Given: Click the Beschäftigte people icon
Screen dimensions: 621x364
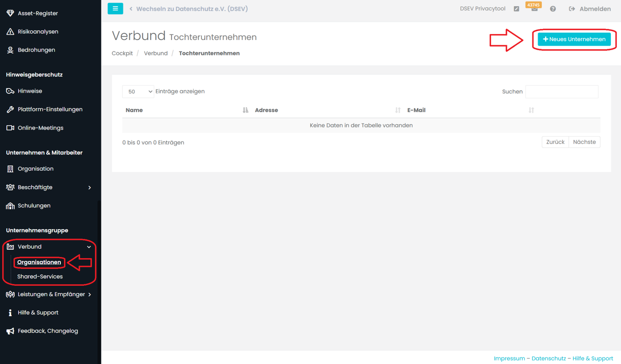Looking at the screenshot, I should point(10,187).
